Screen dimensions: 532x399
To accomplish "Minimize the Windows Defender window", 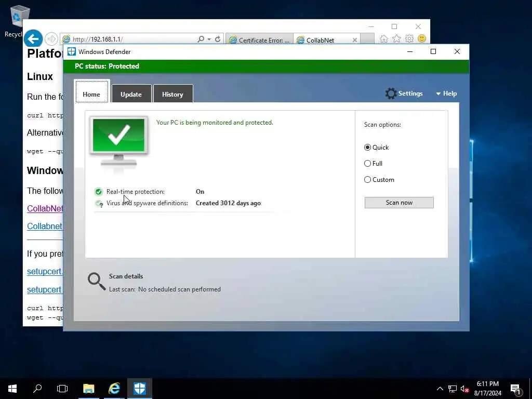I will [410, 51].
